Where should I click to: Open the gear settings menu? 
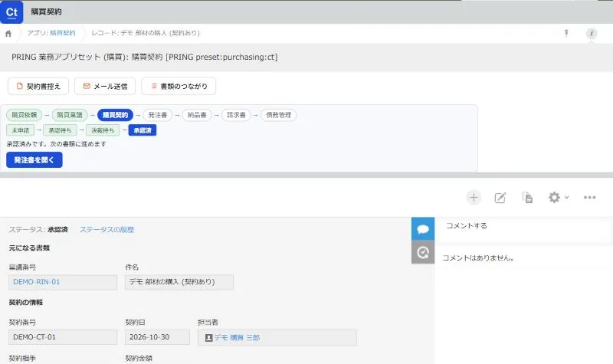[x=559, y=198]
